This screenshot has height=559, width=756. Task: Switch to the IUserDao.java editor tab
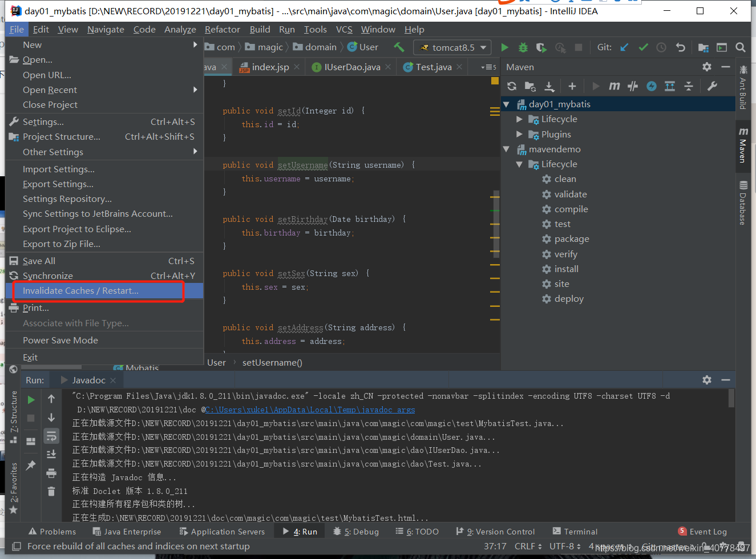click(352, 67)
